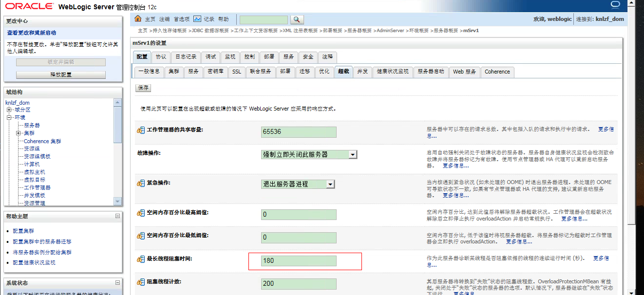Click the domain tree scrollbar down arrow
This screenshot has width=644, height=295.
click(x=117, y=201)
